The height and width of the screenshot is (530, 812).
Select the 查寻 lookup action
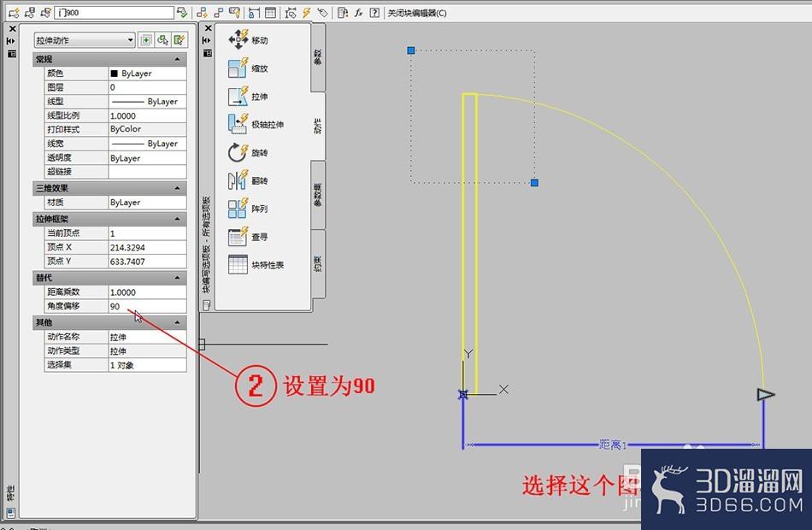click(249, 237)
